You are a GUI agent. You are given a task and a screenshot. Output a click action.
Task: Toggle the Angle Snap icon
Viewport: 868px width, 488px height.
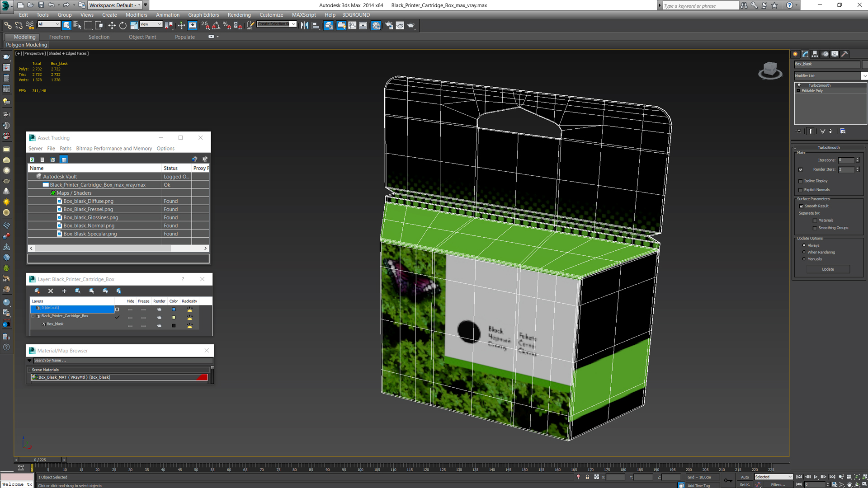[216, 26]
